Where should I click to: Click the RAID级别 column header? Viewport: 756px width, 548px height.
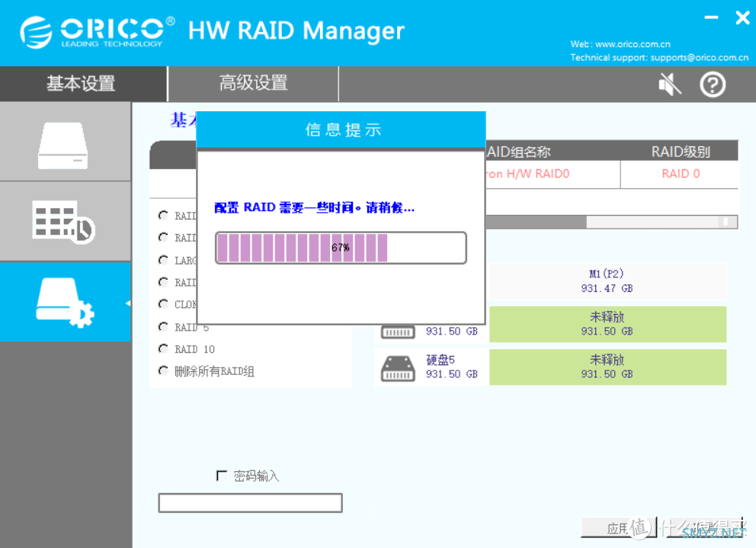pyautogui.click(x=680, y=152)
